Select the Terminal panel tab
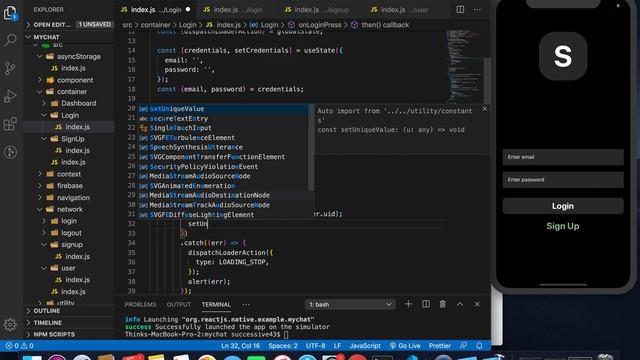 (216, 304)
